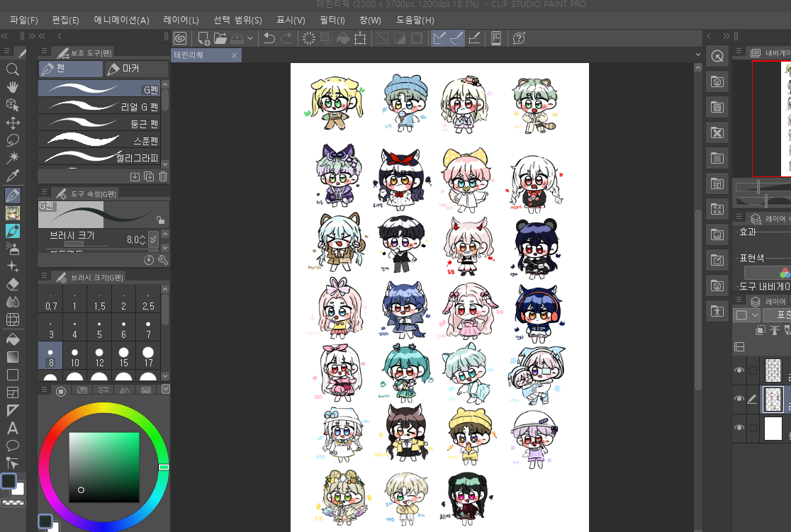Close the 테런리퀘 canvas tab
791x532 pixels.
pyautogui.click(x=234, y=55)
